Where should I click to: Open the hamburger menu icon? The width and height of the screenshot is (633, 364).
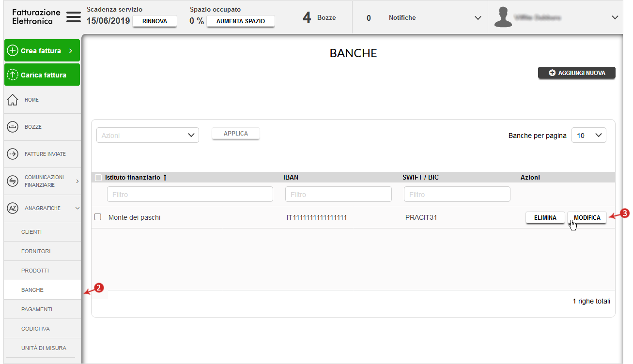click(x=74, y=17)
